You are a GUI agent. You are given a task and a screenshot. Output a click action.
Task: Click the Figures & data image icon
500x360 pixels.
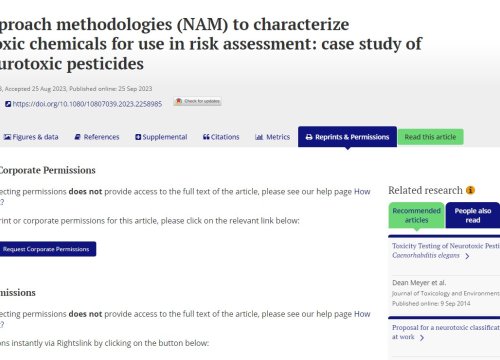(x=7, y=137)
